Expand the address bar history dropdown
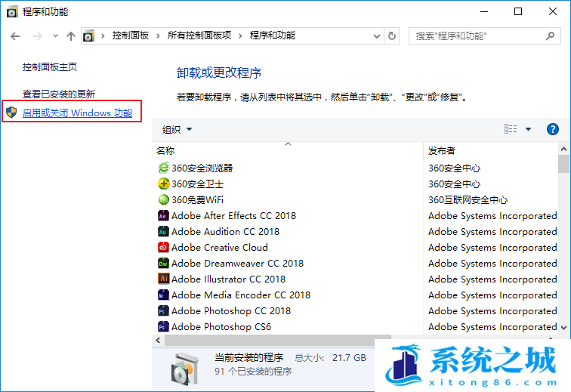Screen dimensions: 571x392 (377, 36)
